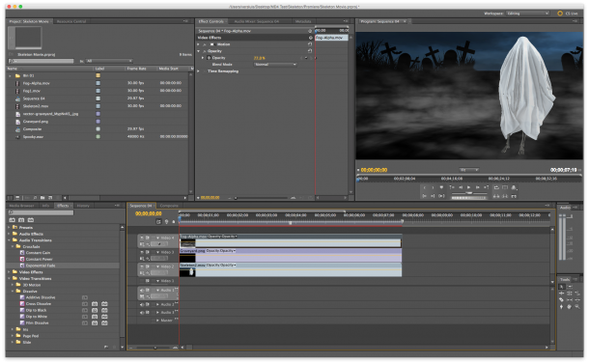Screen dimensions: 589x364
Task: Filter by Accelerated Effects icon in Effects
Action: [12, 220]
